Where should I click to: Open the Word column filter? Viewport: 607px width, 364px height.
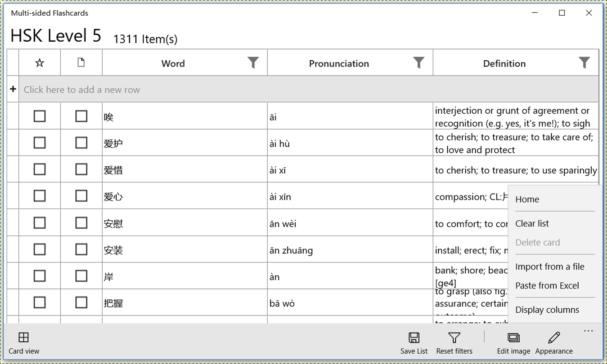(x=253, y=63)
